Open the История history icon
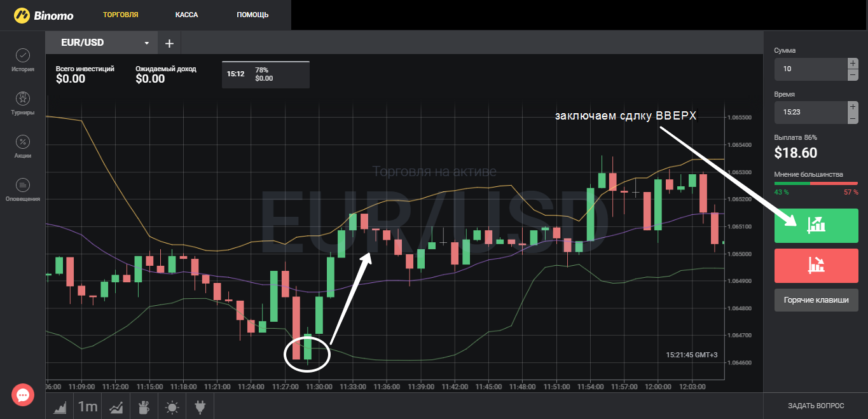 (22, 56)
